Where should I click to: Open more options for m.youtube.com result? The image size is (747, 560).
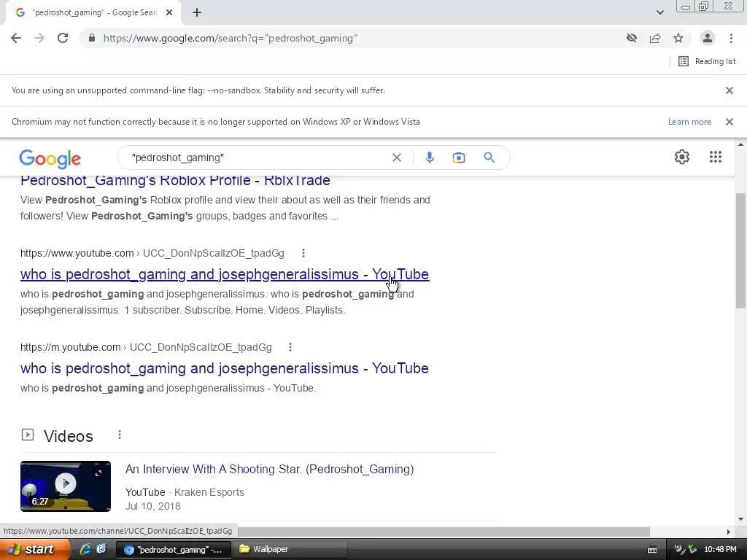[290, 347]
